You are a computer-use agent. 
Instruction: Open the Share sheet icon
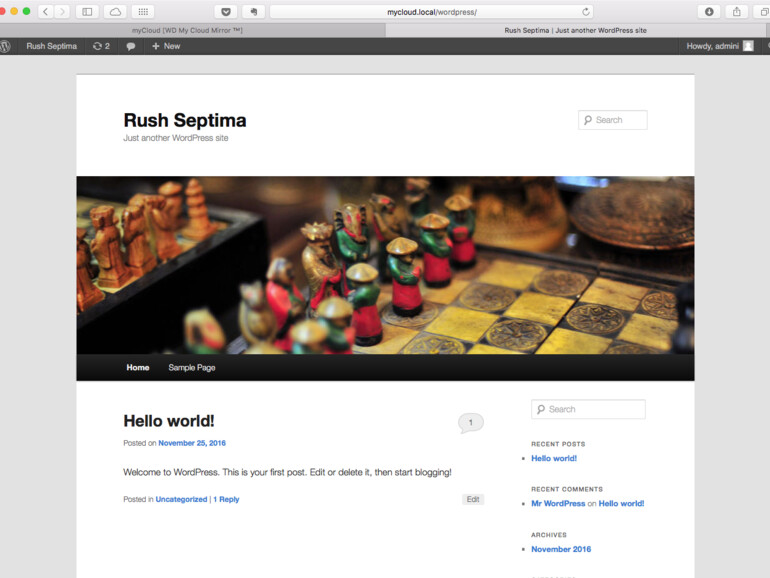(737, 11)
